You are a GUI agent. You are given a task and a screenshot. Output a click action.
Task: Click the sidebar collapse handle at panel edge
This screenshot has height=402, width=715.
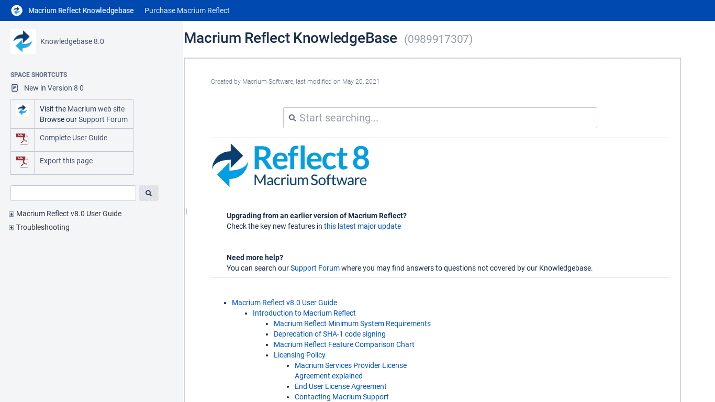pos(186,211)
